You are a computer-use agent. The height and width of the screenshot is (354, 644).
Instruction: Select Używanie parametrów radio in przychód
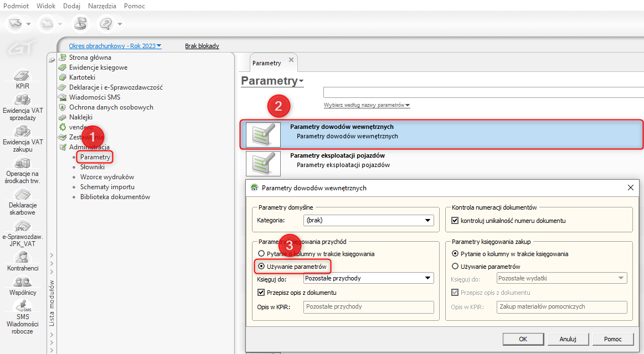pos(261,266)
